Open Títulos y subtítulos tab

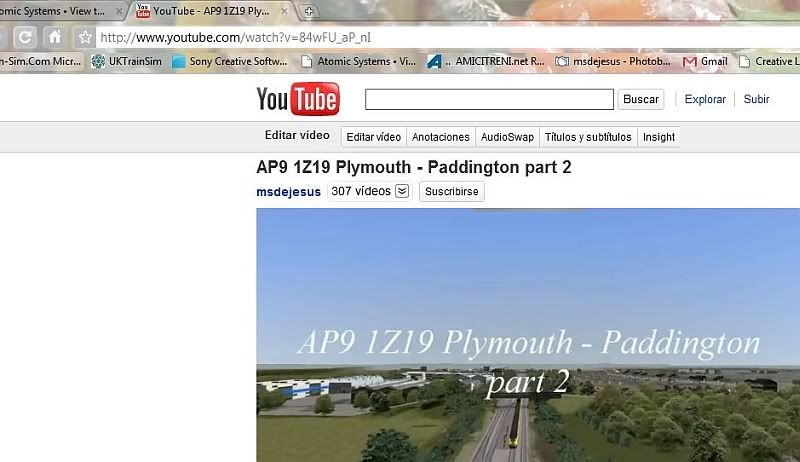click(587, 137)
